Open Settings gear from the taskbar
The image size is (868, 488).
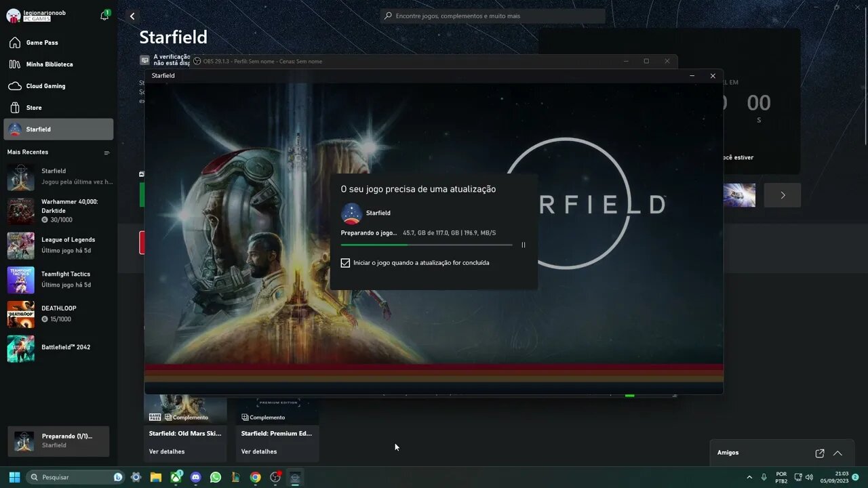pos(136,477)
